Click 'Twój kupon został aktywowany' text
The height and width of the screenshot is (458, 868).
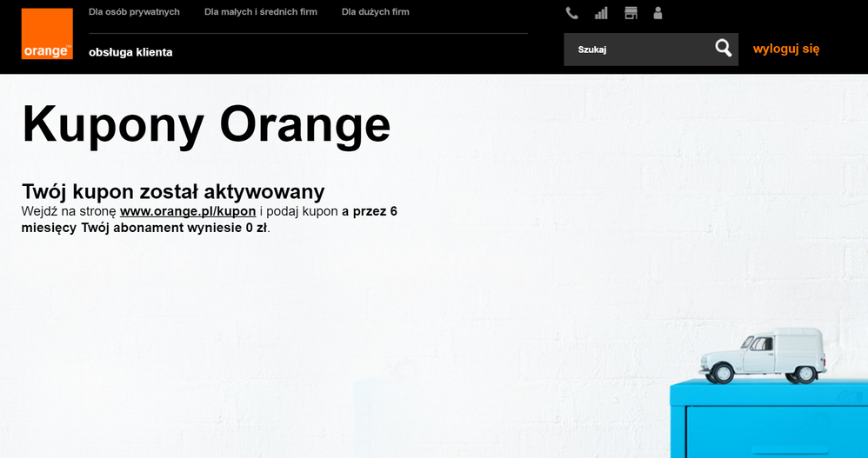pyautogui.click(x=173, y=192)
